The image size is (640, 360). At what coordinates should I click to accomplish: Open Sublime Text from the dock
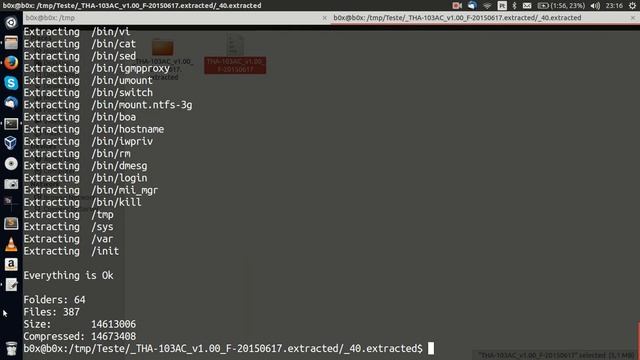(x=11, y=224)
